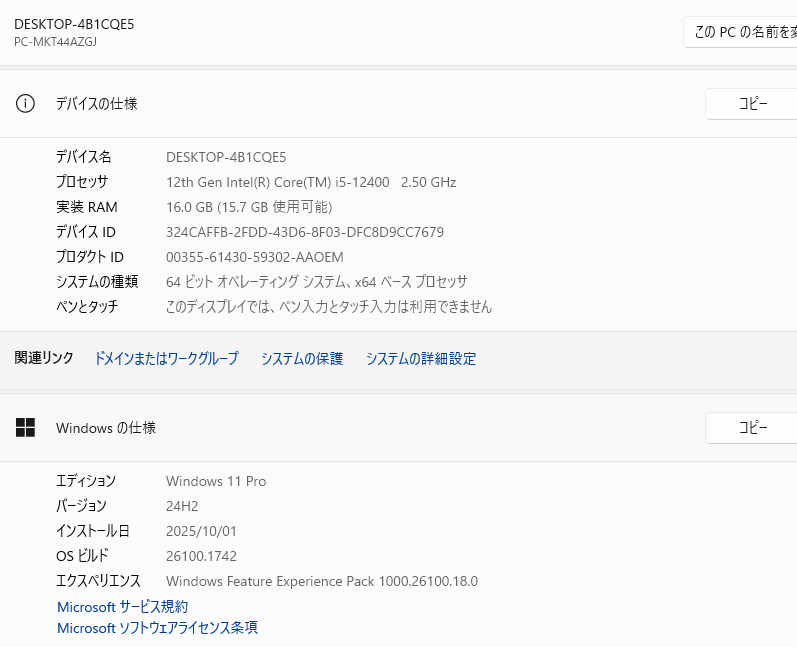The height and width of the screenshot is (647, 797).
Task: Open the システムの詳細設定 link
Action: coord(420,358)
